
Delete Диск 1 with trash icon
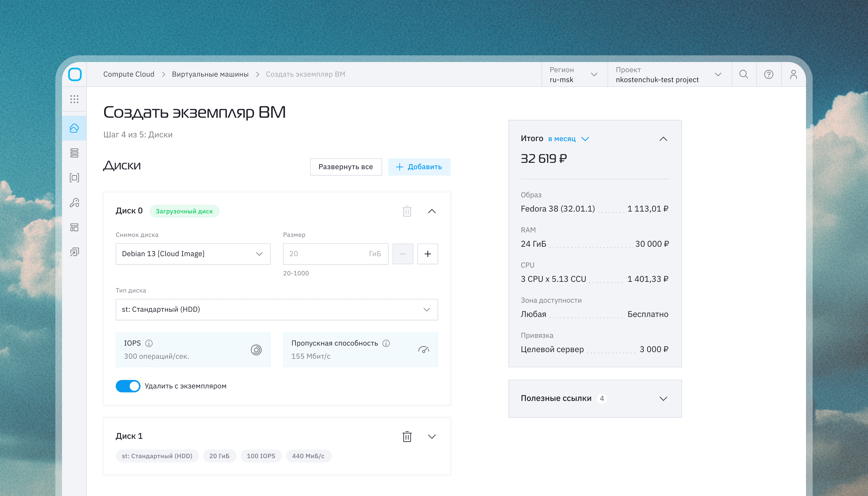tap(407, 436)
